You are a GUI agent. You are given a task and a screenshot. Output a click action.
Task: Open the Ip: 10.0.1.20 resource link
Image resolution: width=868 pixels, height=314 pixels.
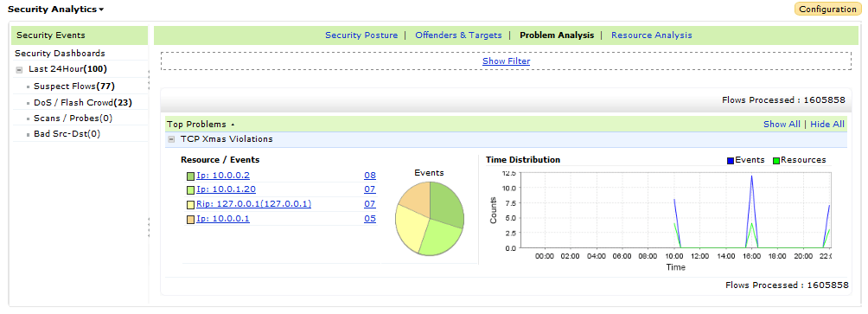(226, 189)
